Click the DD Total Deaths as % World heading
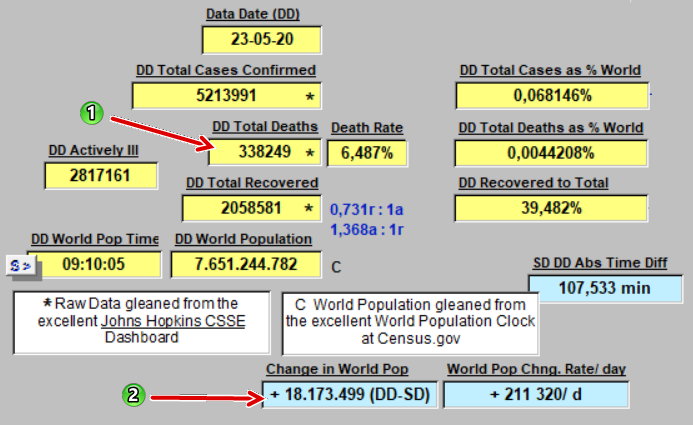The image size is (693, 425). (551, 128)
